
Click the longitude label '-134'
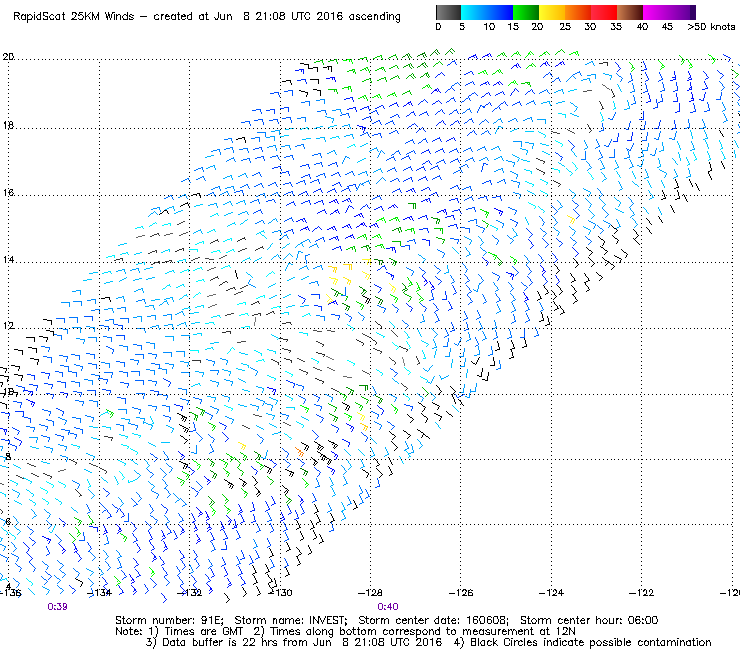(100, 592)
